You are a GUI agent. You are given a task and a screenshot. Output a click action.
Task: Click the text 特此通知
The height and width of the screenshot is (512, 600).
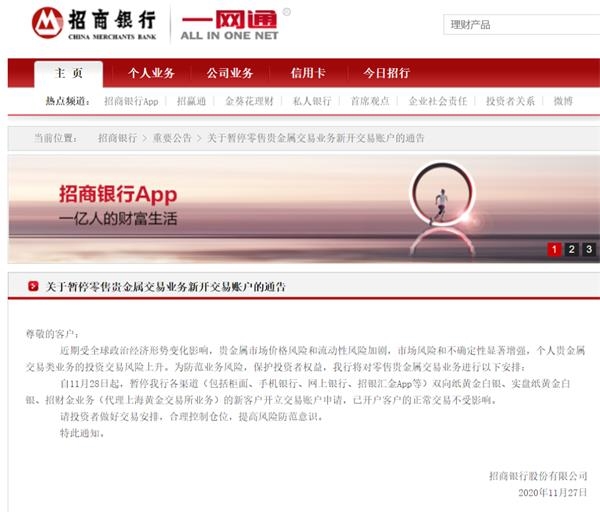point(82,433)
